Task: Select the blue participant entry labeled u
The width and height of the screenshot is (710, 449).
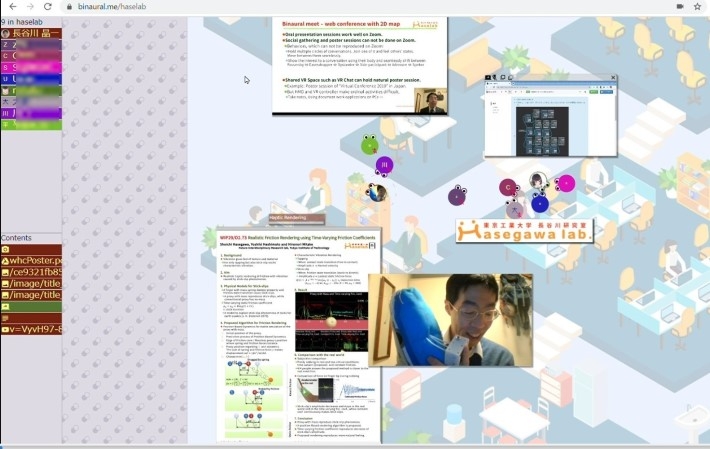Action: 31,79
